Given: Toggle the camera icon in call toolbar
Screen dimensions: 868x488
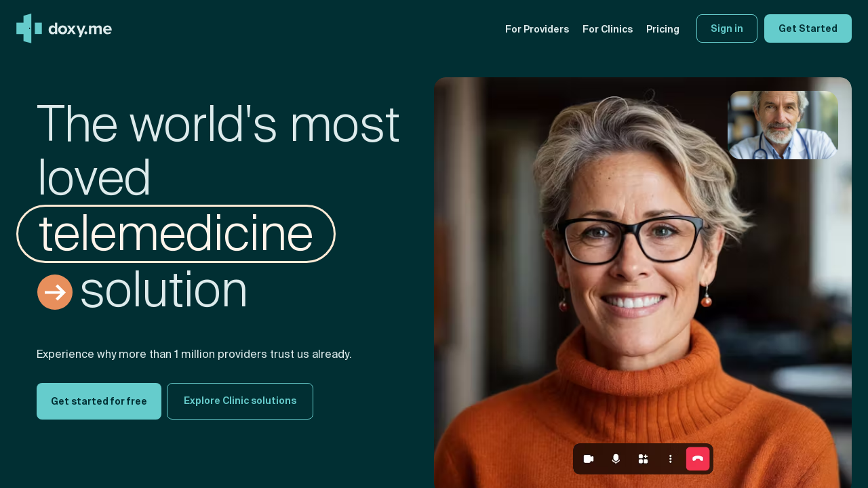Looking at the screenshot, I should (589, 459).
